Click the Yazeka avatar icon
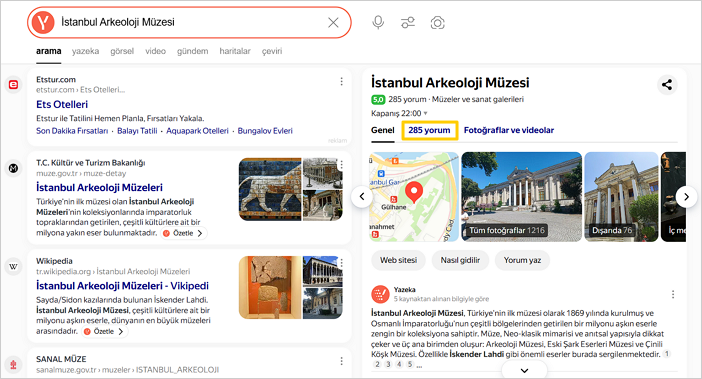Viewport: 702px width, 379px height. click(x=380, y=294)
